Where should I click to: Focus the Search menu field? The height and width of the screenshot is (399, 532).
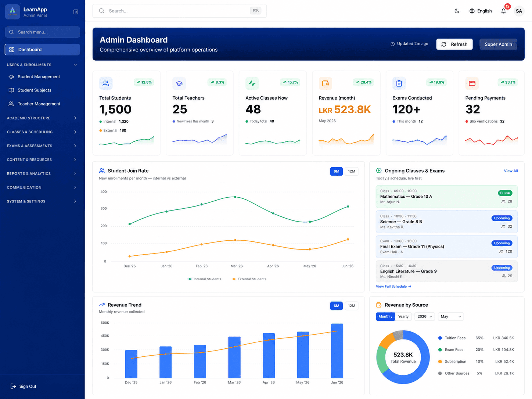tap(42, 32)
